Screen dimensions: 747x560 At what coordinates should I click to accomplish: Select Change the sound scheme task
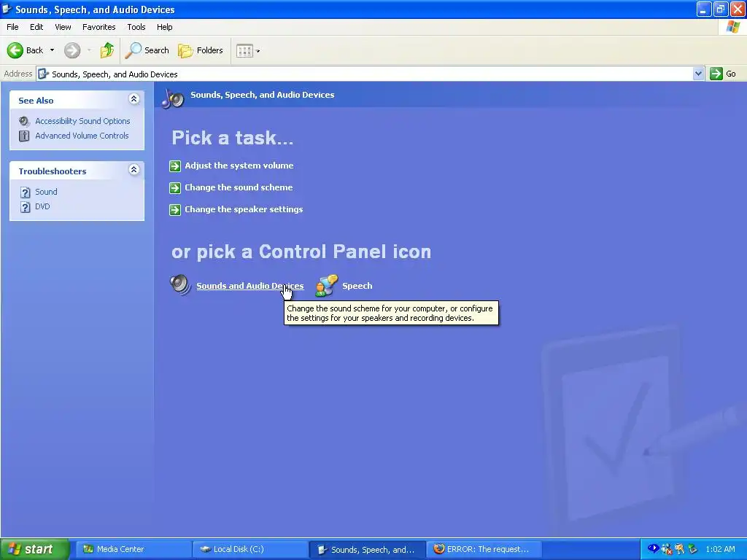tap(239, 187)
